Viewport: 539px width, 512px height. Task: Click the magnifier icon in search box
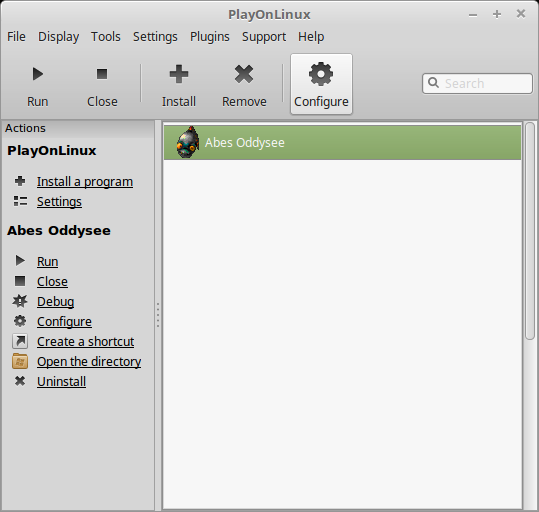[x=433, y=83]
